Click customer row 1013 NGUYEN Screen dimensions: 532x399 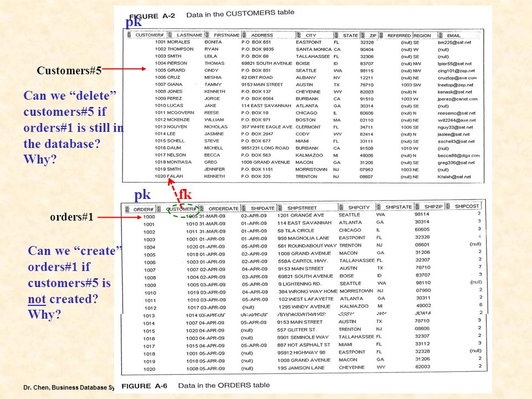click(x=313, y=127)
